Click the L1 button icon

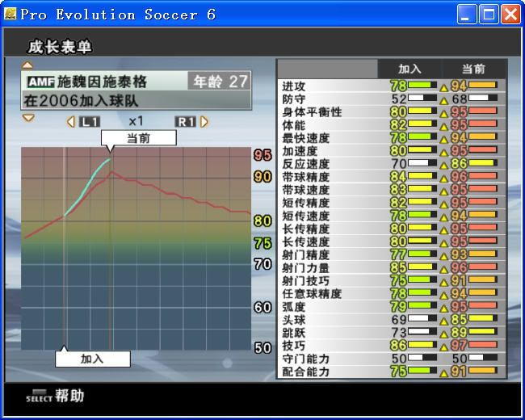pos(90,122)
